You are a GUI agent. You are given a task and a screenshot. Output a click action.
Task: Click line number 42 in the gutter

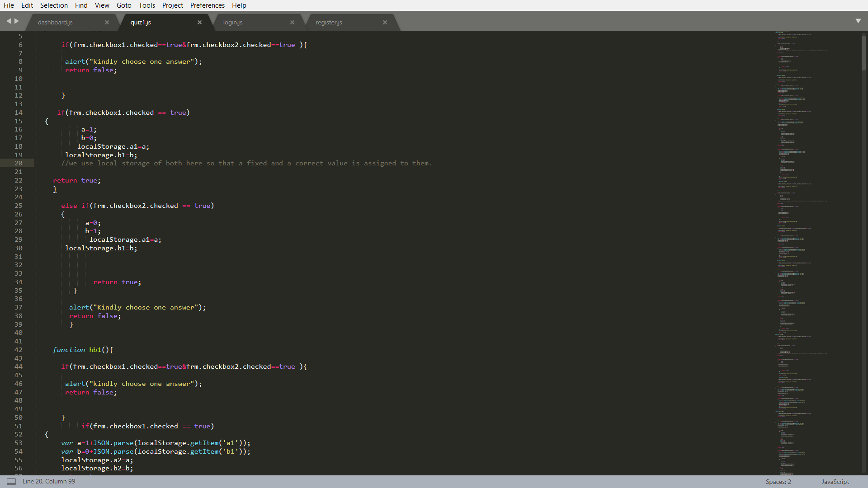click(x=18, y=350)
